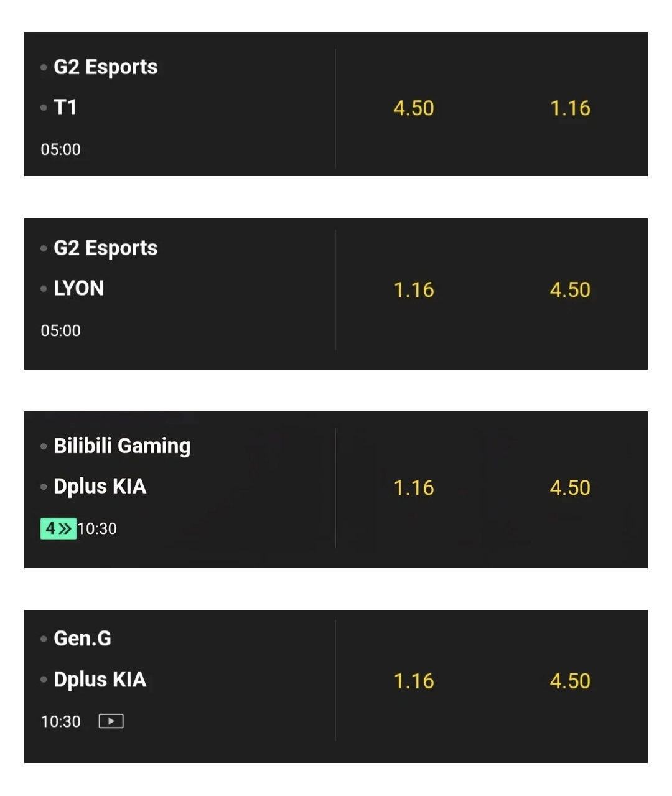Open the G2 Esports vs T1 match
The image size is (672, 796).
[179, 105]
